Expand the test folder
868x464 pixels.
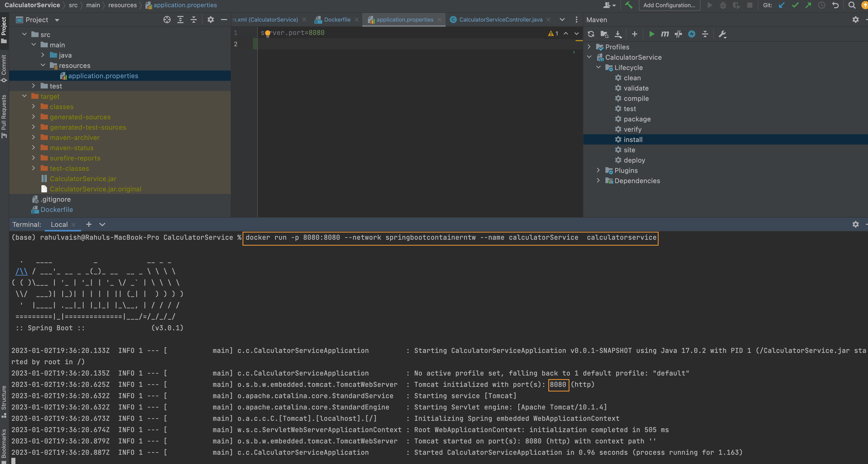33,86
